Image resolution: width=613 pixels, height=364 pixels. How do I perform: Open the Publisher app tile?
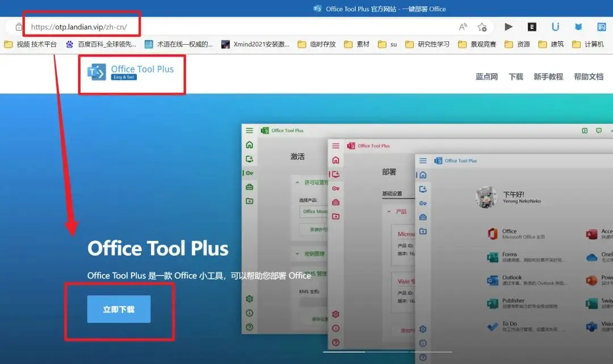point(522,303)
